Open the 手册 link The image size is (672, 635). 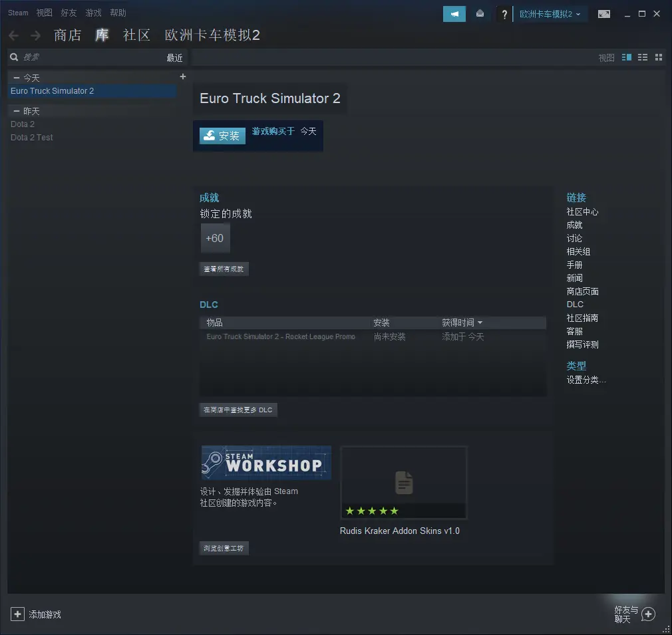(574, 265)
